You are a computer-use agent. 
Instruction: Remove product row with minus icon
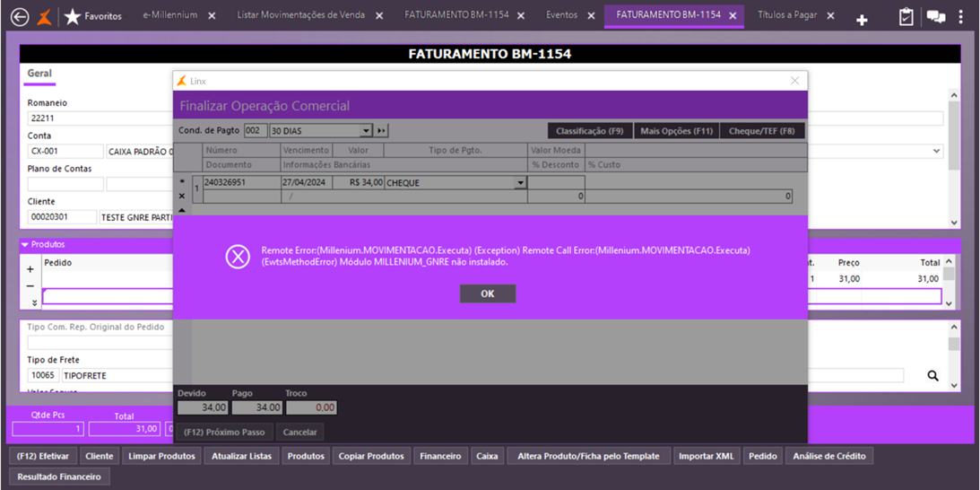tap(30, 286)
